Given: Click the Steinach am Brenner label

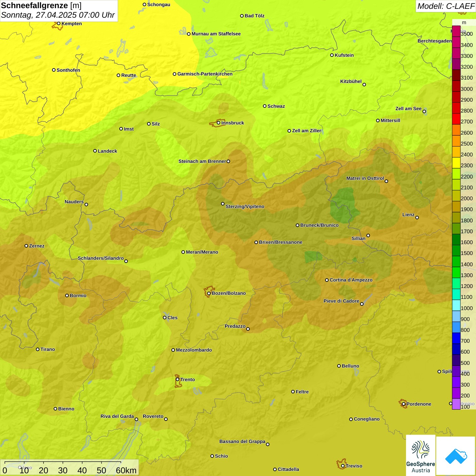Looking at the screenshot, I should click(202, 161).
